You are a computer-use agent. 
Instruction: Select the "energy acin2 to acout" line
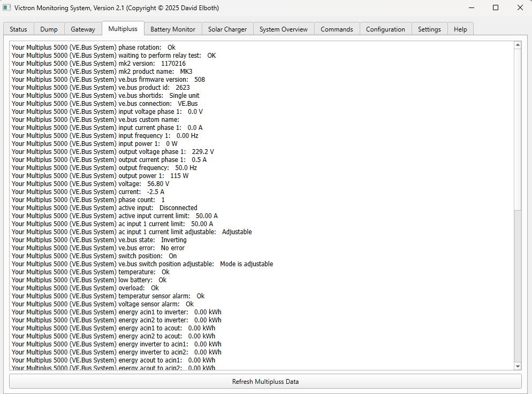113,336
